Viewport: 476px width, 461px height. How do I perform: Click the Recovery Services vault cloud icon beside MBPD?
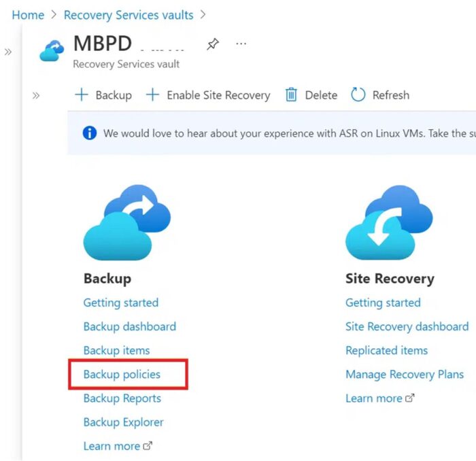(52, 51)
